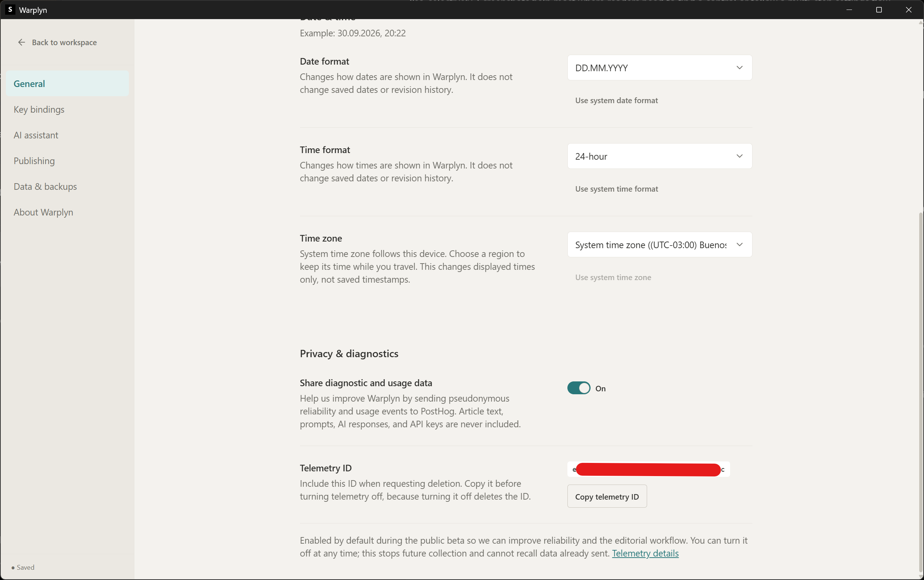This screenshot has width=924, height=580.
Task: Click Use system time format
Action: 616,189
